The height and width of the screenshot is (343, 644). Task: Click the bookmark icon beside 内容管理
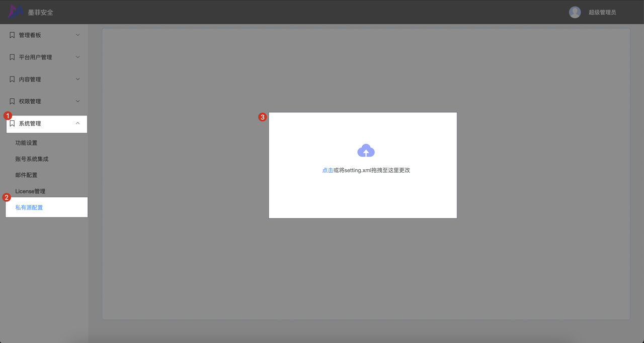pos(12,80)
